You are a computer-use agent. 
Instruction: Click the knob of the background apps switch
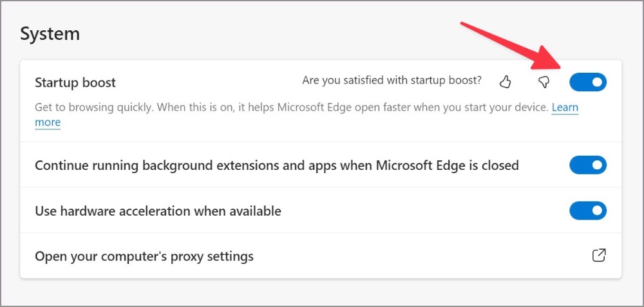click(598, 165)
